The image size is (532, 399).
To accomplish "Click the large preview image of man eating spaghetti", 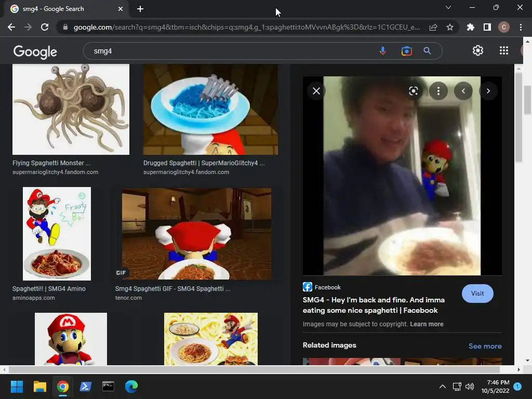I will [x=402, y=176].
